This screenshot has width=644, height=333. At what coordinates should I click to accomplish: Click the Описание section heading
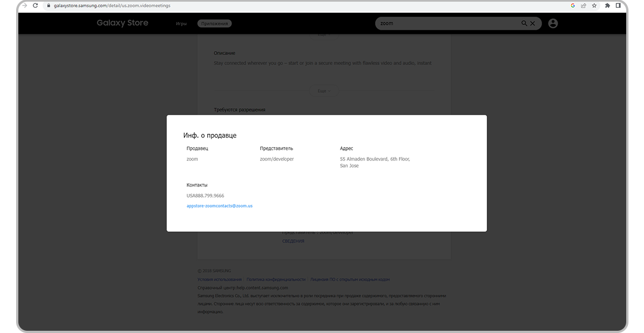pos(224,53)
